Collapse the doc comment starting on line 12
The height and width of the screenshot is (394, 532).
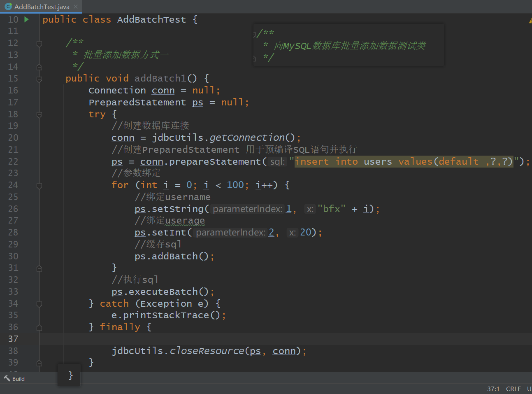pos(39,43)
